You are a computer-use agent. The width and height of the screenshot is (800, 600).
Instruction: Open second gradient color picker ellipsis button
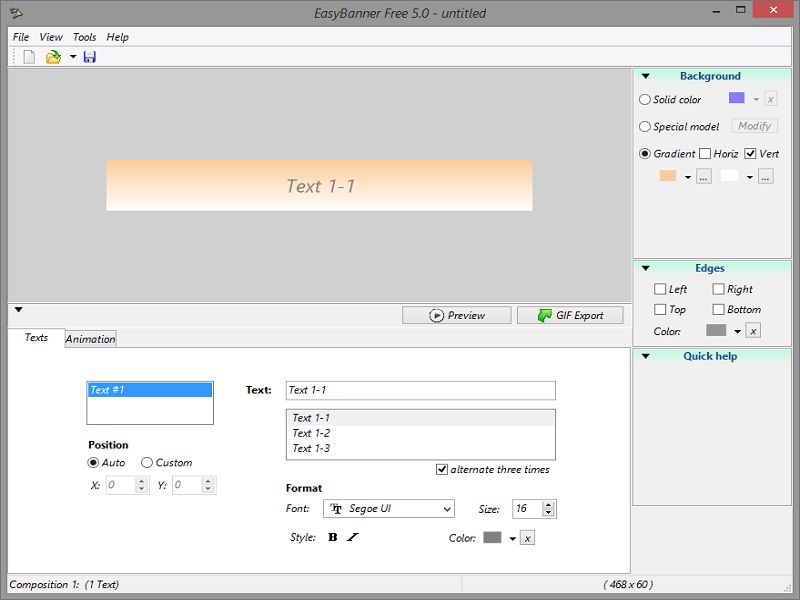coord(765,177)
